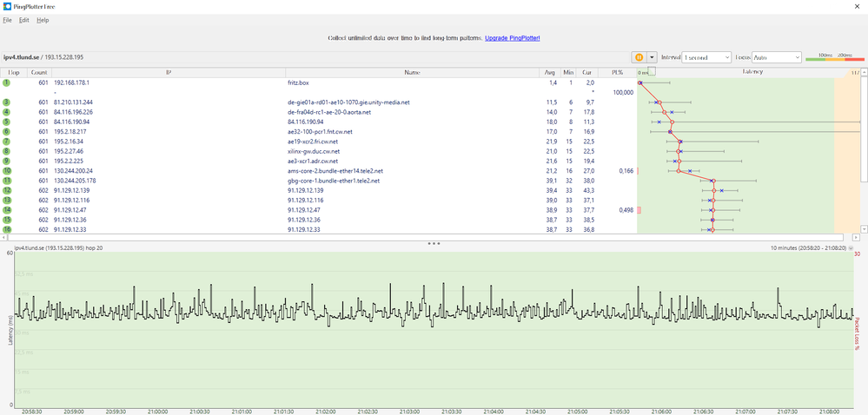Click the hop 7 green circle icon
This screenshot has height=415, width=868.
click(x=6, y=142)
